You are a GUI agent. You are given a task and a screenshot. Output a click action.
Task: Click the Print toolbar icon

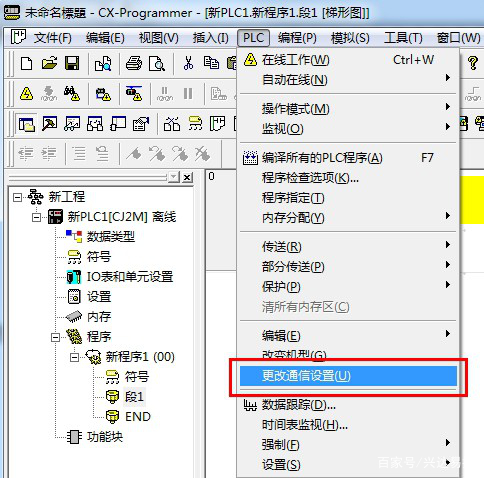point(134,63)
